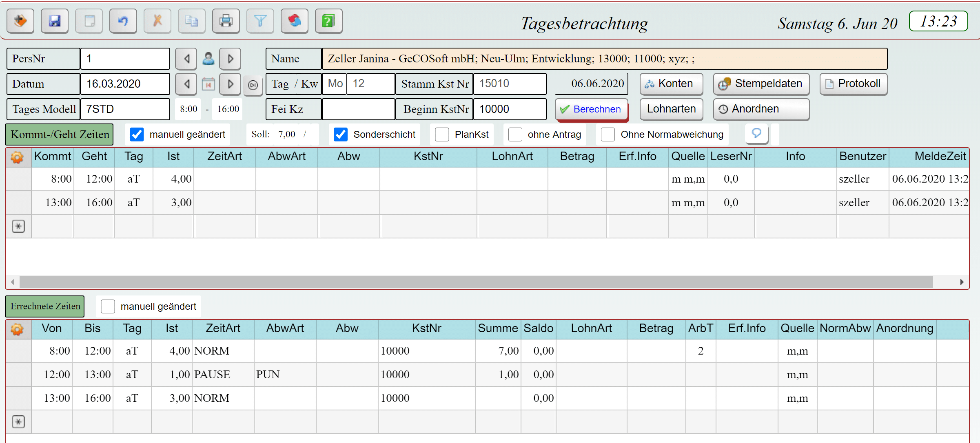980x443 pixels.
Task: Open help with green question mark icon
Action: click(329, 21)
